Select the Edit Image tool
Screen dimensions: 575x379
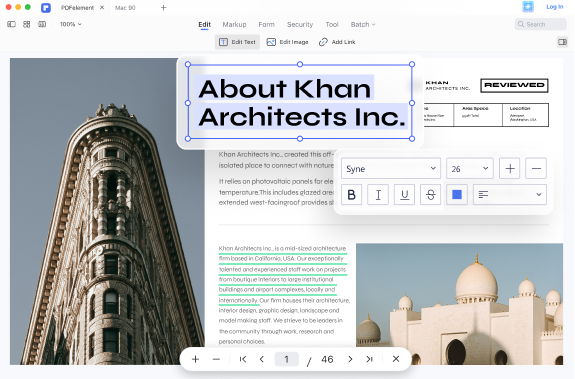click(x=288, y=42)
